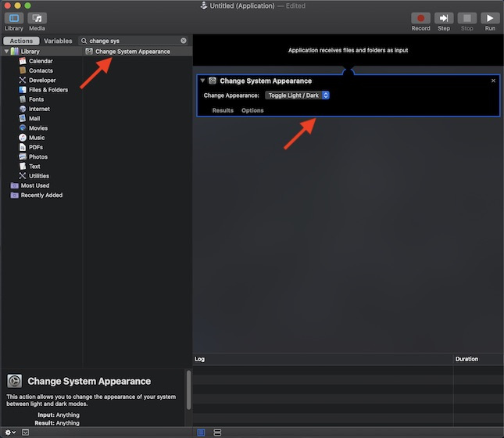Open the Media browser icon
504x438 pixels.
coord(37,19)
